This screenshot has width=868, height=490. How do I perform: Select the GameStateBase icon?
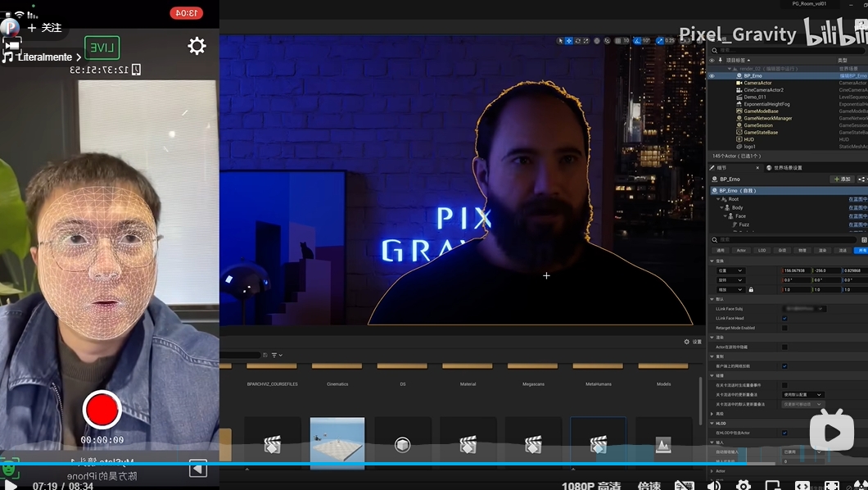(739, 132)
